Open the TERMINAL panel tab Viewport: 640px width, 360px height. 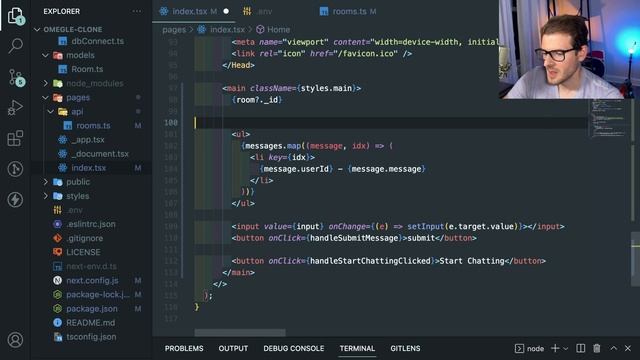coord(357,348)
